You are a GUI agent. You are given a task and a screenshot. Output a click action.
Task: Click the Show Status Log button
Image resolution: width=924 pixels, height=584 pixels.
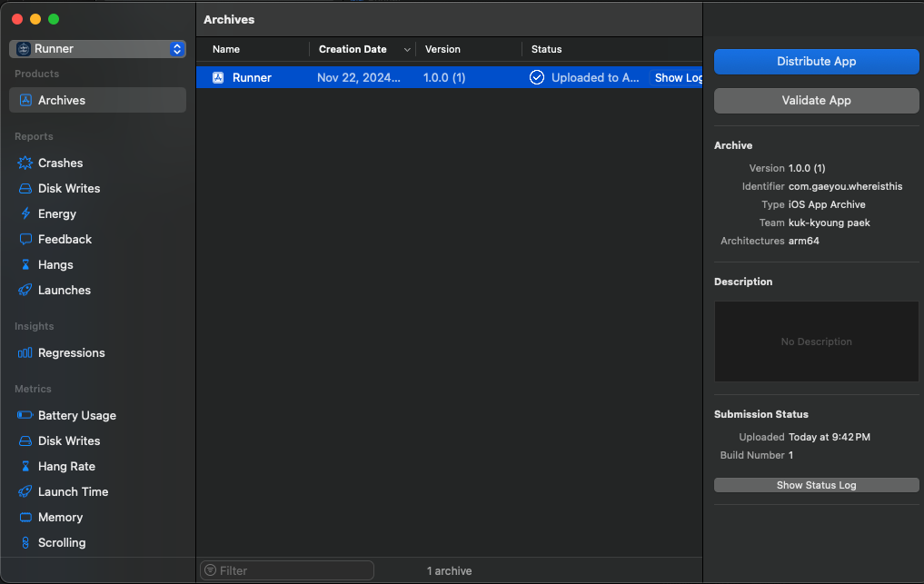816,485
